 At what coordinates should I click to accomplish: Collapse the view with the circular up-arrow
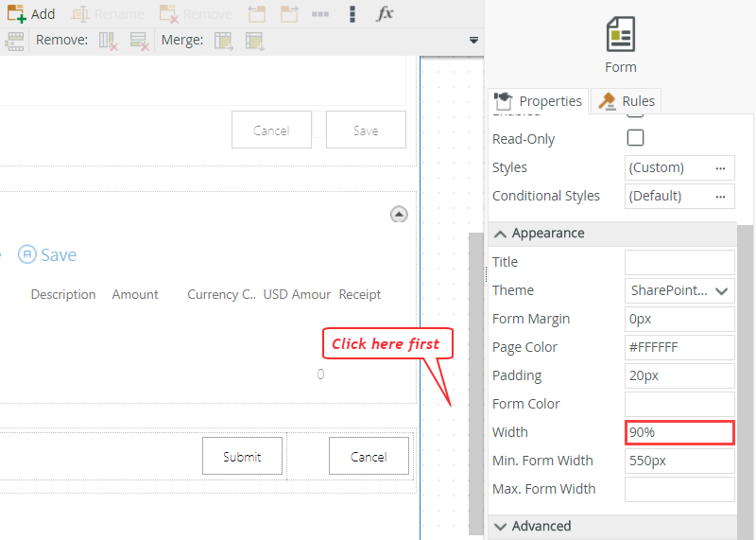(x=399, y=214)
